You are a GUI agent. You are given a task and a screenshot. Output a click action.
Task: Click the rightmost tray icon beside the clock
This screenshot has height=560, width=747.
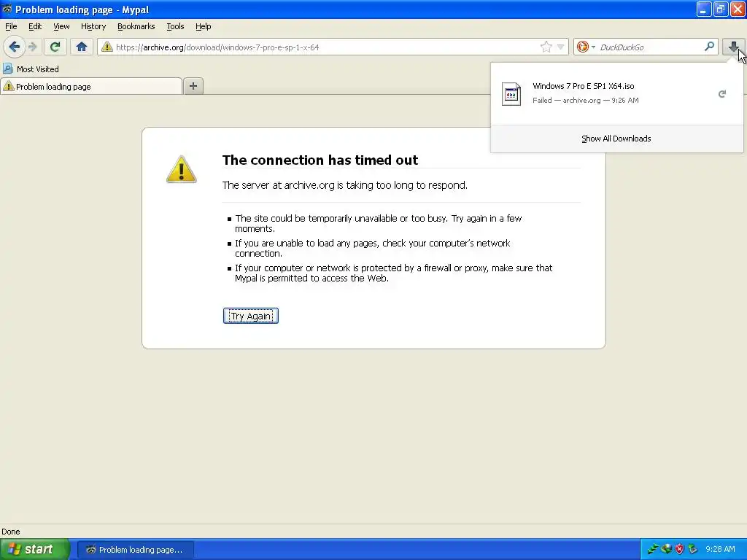[x=693, y=549]
